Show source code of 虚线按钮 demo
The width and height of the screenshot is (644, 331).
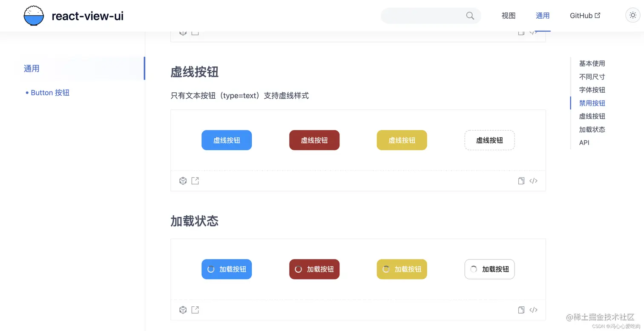tap(533, 180)
